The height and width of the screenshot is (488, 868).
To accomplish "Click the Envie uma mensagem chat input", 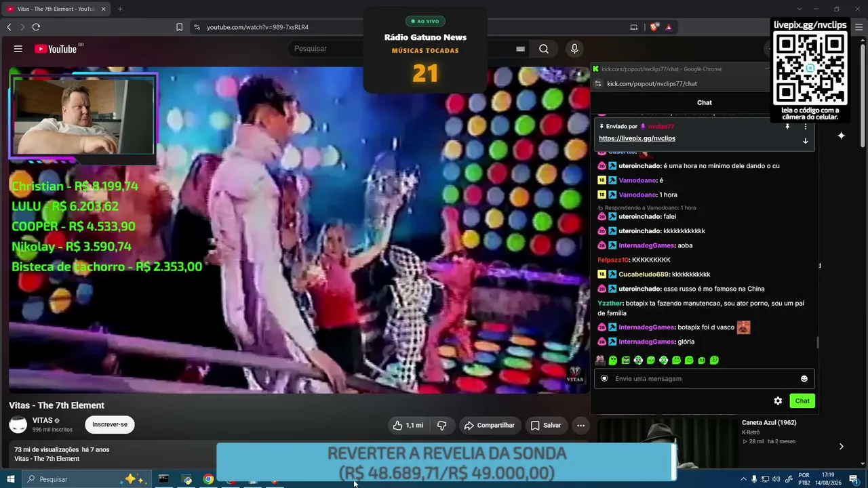I will point(704,379).
